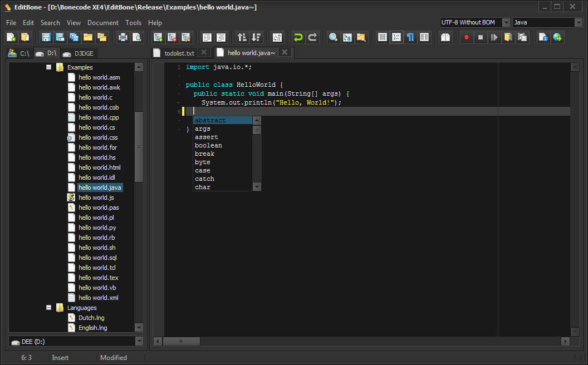Click file tree scroll-down arrow
Screen dimensions: 588x365
pyautogui.click(x=139, y=328)
